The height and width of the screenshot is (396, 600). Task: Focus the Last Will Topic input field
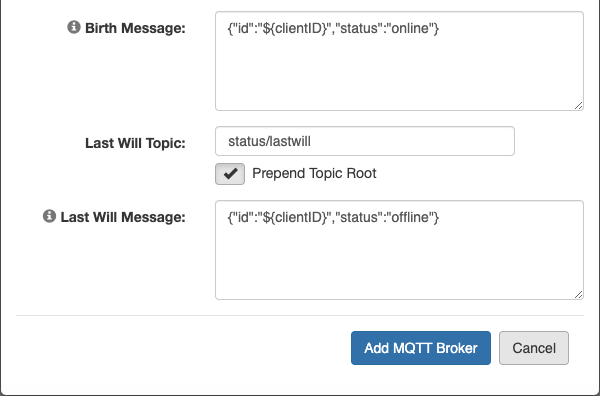(365, 141)
